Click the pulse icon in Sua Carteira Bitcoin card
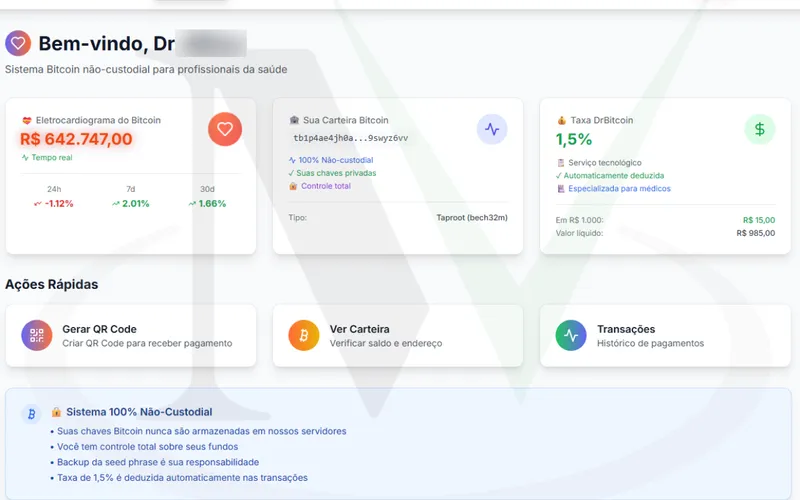 point(492,129)
